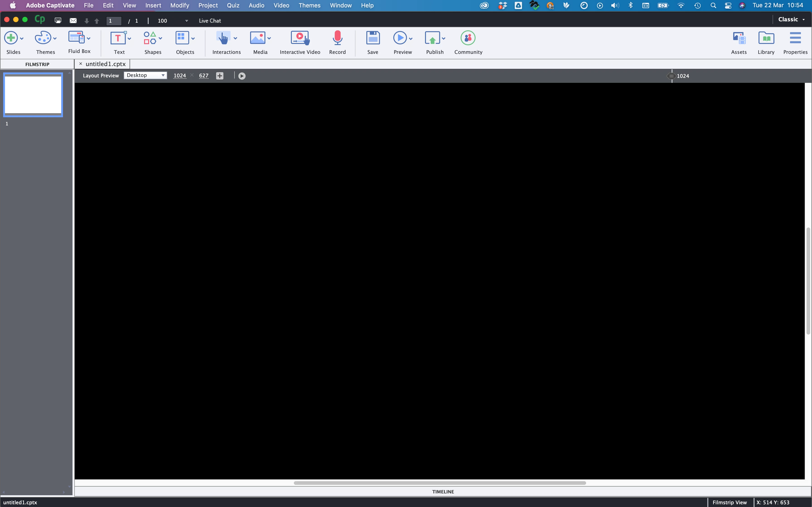Click the Media image icon

(257, 38)
